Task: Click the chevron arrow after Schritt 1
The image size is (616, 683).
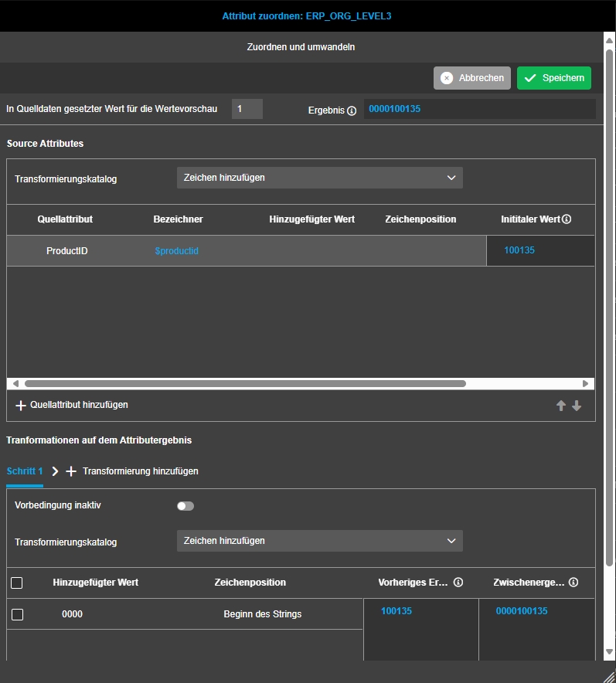Action: pos(55,471)
